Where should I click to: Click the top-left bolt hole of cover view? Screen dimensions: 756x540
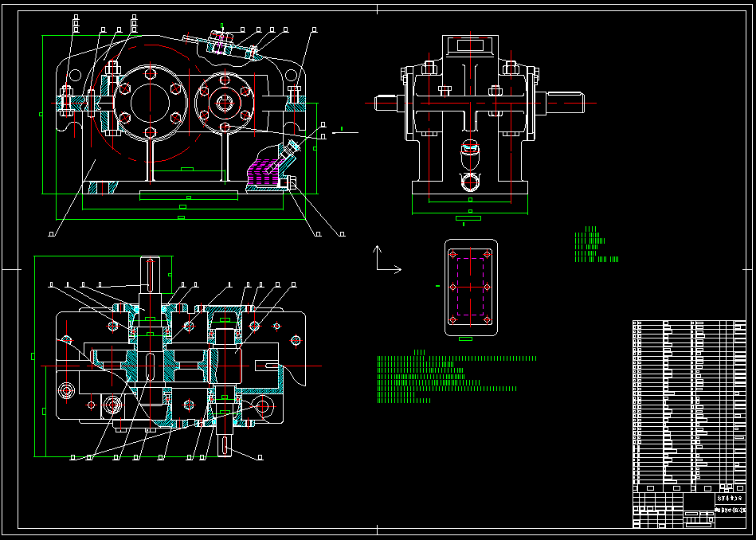[x=452, y=253]
